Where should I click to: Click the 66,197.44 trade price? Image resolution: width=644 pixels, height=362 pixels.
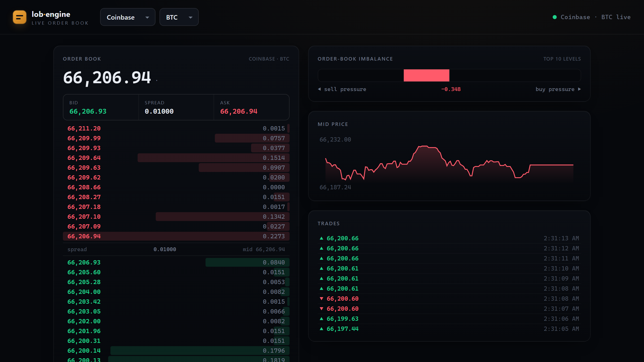[342, 329]
